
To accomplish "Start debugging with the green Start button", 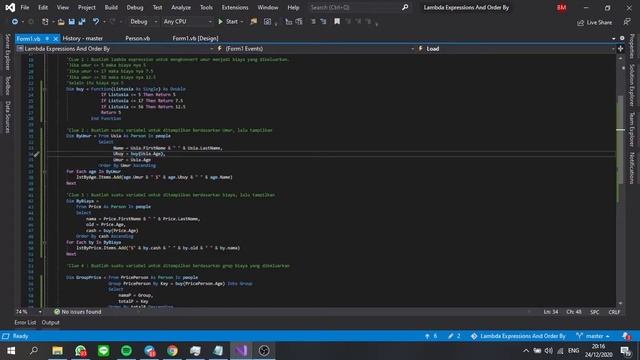I will click(x=228, y=22).
